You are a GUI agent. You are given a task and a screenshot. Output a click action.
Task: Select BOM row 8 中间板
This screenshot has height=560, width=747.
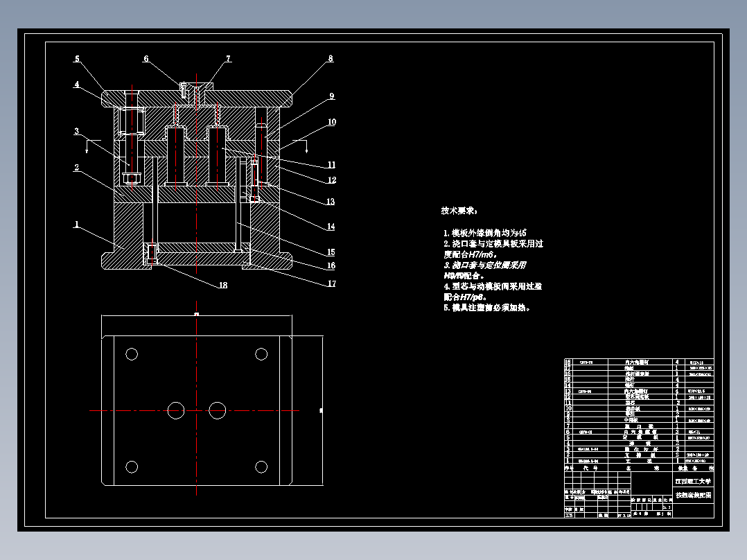[632, 419]
